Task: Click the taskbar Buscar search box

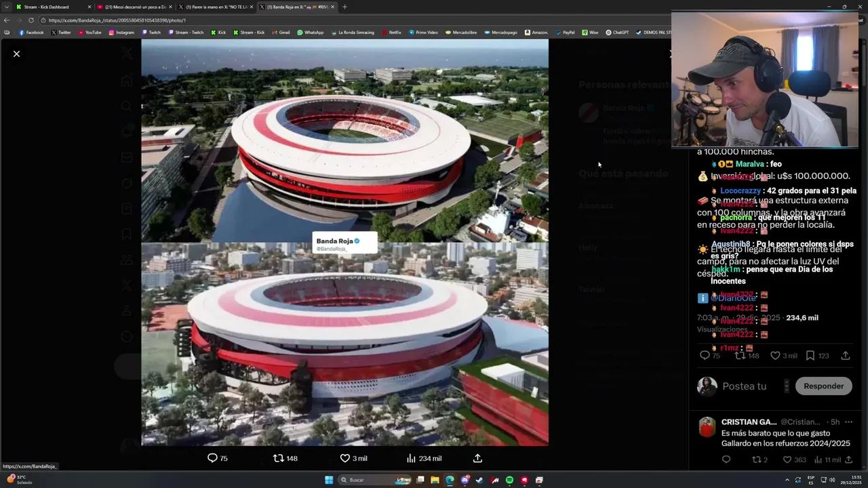Action: point(376,480)
